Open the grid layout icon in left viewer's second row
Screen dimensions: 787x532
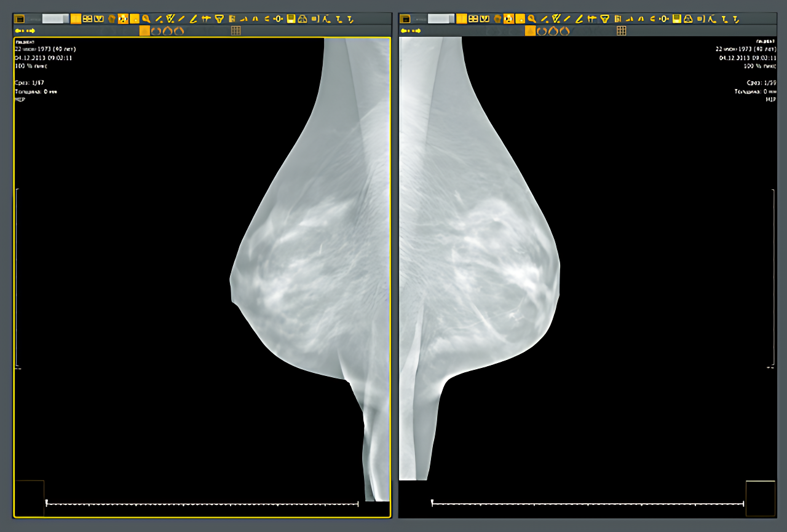click(235, 31)
